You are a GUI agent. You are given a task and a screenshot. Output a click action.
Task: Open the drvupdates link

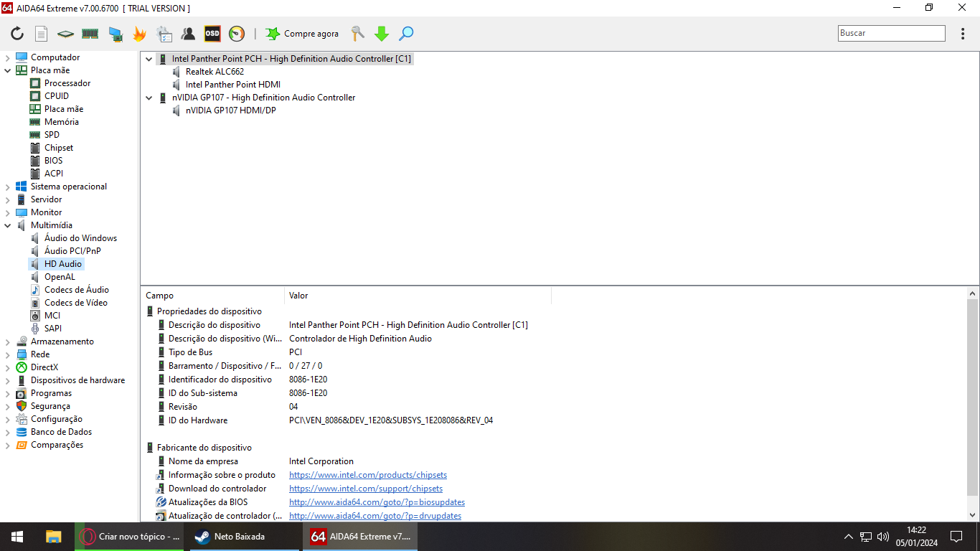point(375,516)
